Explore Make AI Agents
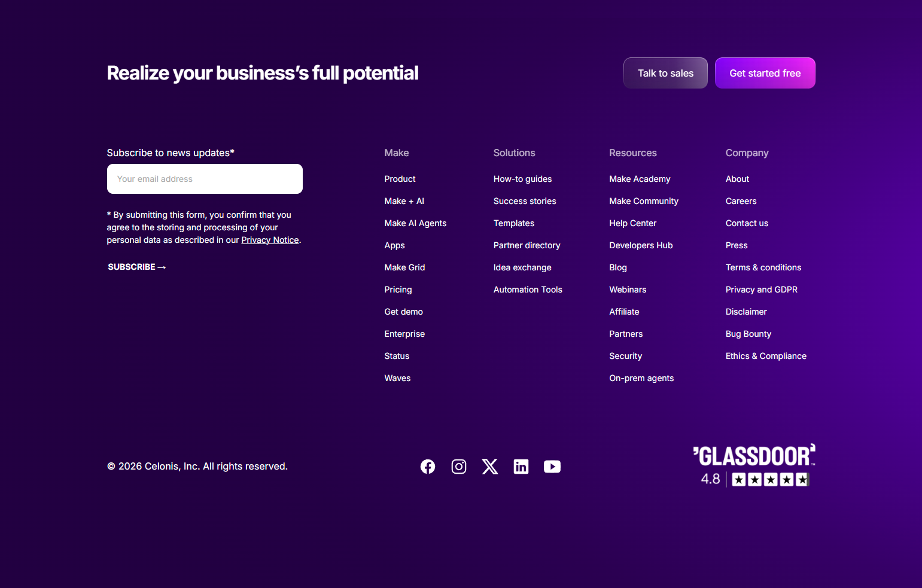Image resolution: width=922 pixels, height=588 pixels. (x=415, y=223)
